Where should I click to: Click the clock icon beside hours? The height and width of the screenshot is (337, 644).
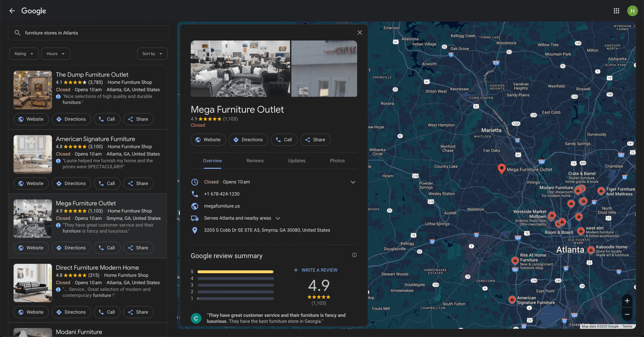pos(195,182)
